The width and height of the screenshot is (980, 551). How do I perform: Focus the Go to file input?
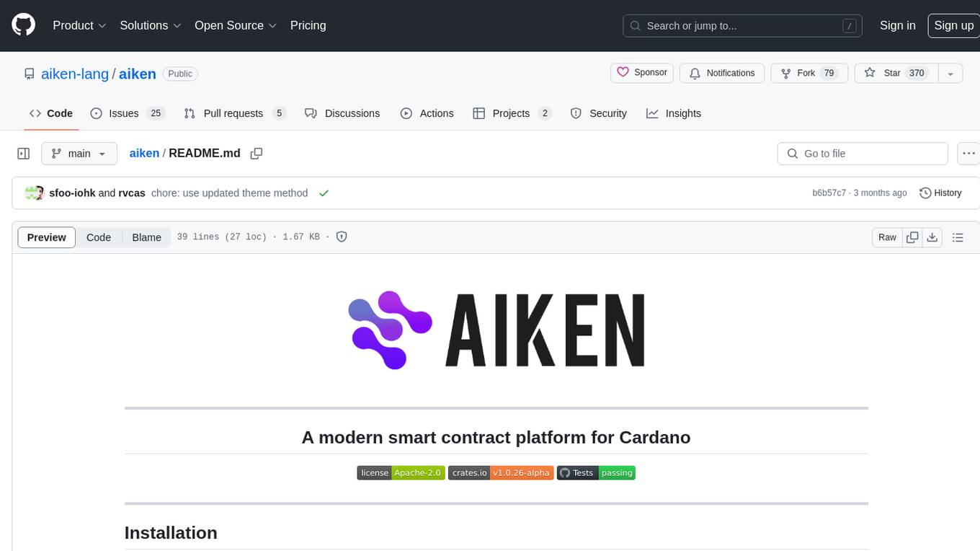coord(863,154)
